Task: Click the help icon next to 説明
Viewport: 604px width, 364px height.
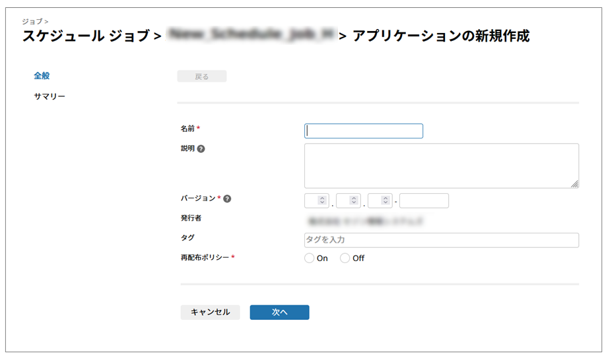Action: 201,149
